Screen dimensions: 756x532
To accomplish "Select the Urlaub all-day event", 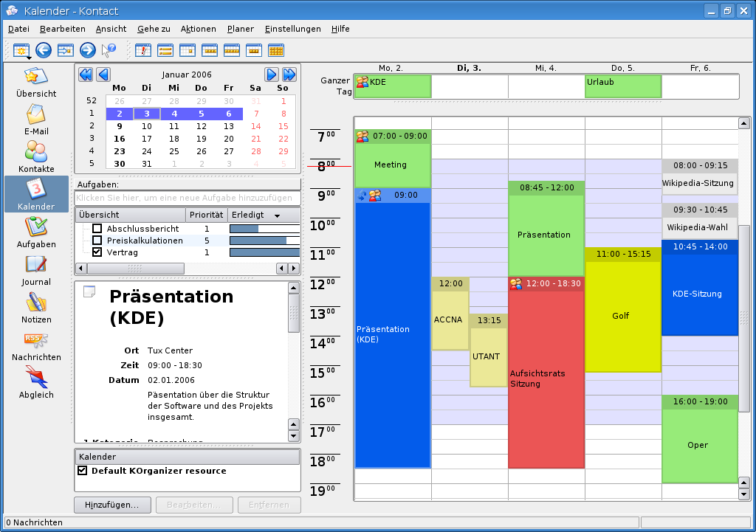I will click(x=622, y=86).
